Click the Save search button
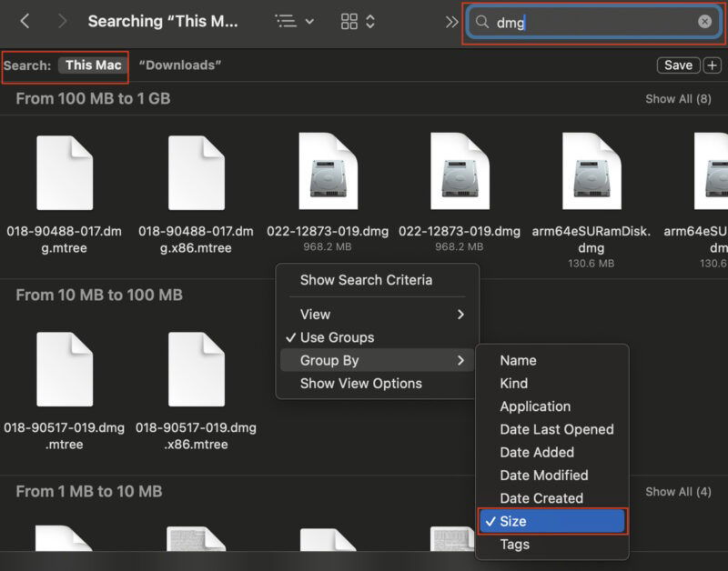 [x=678, y=65]
